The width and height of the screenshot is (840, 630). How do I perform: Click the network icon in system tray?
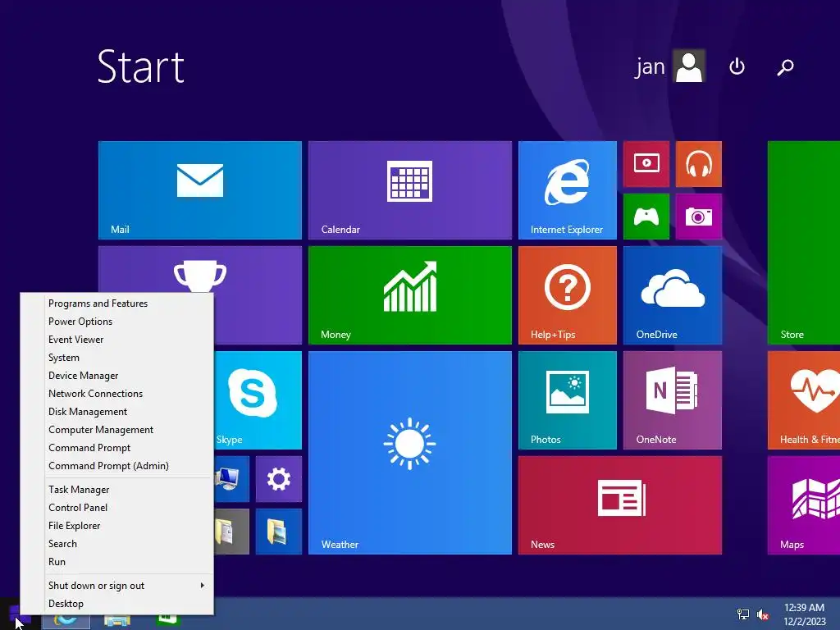click(x=743, y=614)
